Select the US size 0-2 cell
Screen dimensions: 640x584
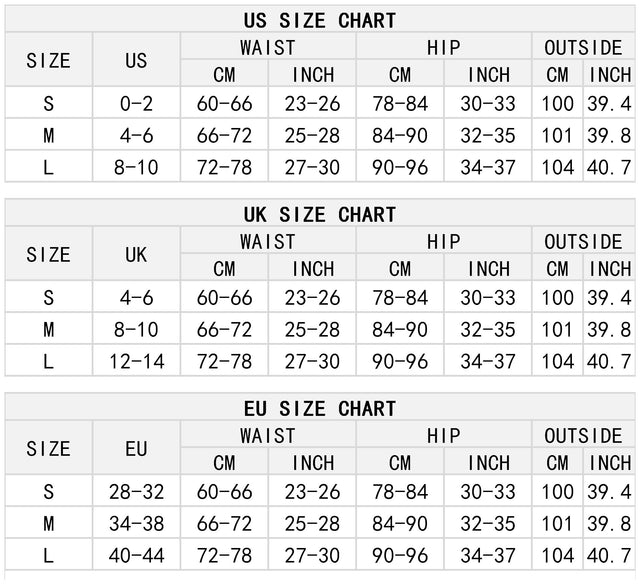tap(136, 104)
